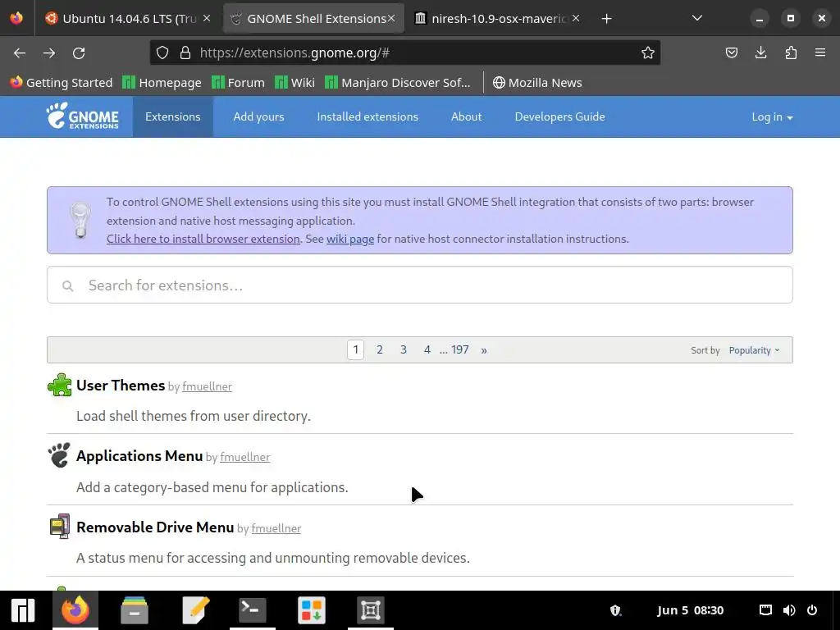Click the Applications Menu foot icon
The height and width of the screenshot is (630, 840).
click(x=59, y=455)
